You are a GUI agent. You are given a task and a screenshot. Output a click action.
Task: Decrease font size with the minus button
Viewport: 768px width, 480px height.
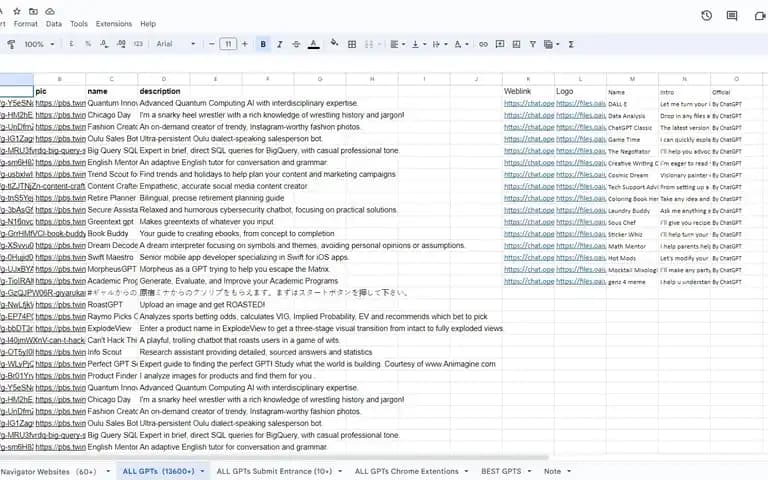pos(212,44)
